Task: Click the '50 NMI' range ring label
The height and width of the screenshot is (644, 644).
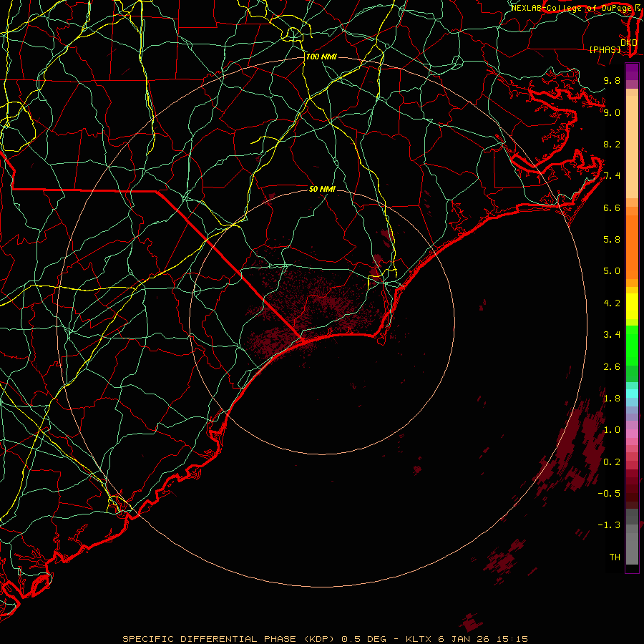Action: point(322,189)
